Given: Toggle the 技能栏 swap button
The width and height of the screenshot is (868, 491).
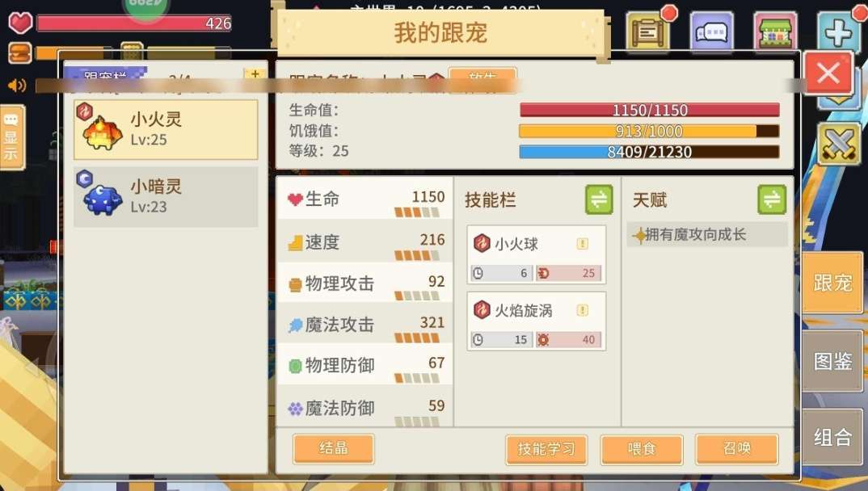Looking at the screenshot, I should pyautogui.click(x=599, y=199).
